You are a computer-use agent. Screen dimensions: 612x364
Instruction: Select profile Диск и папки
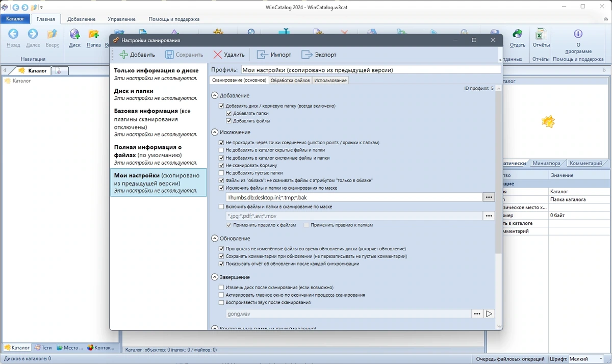(x=159, y=94)
